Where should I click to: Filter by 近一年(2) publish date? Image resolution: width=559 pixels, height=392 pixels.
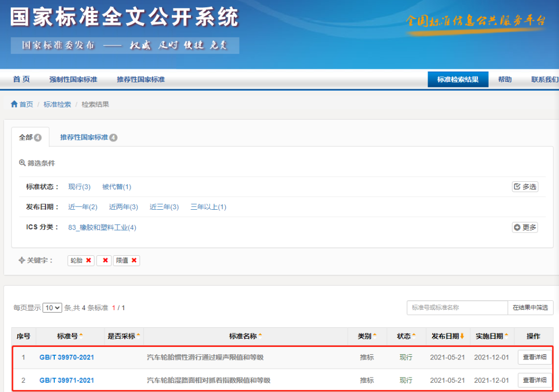click(x=83, y=207)
